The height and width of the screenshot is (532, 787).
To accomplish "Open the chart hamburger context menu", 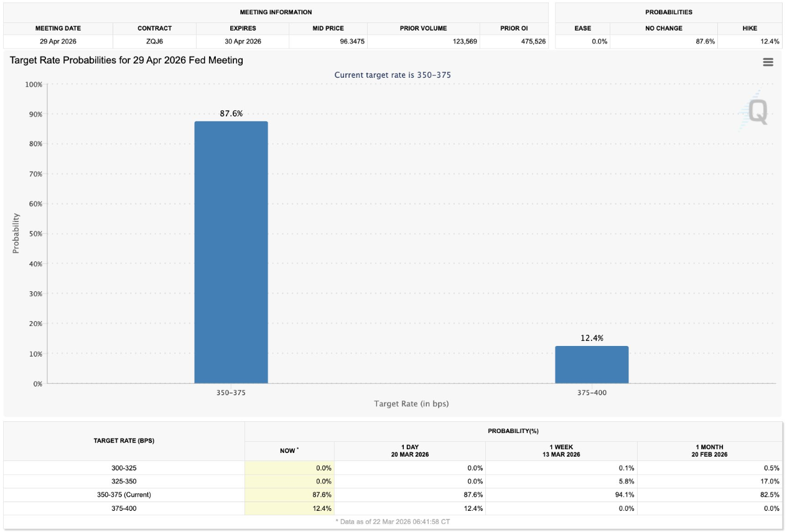I will [768, 62].
